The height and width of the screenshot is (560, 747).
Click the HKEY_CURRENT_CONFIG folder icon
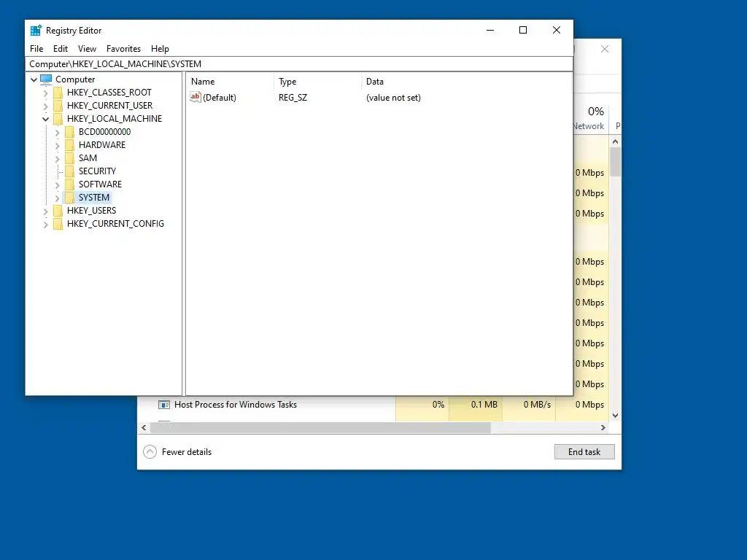pos(58,224)
